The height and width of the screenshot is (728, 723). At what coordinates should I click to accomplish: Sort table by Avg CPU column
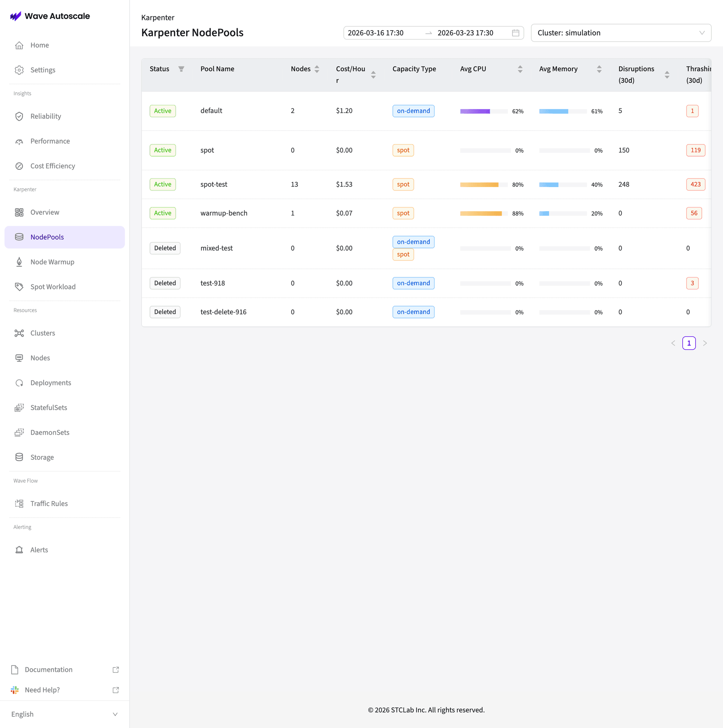pyautogui.click(x=520, y=69)
